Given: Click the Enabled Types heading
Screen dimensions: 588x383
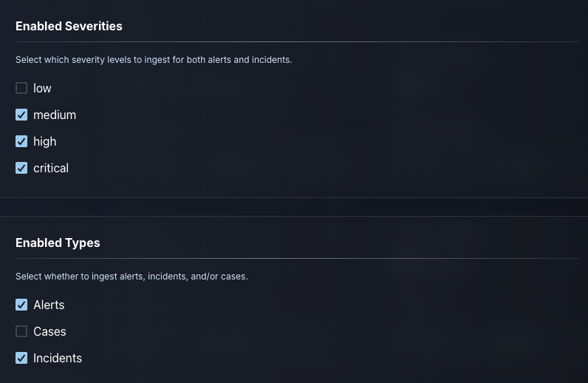Looking at the screenshot, I should pos(58,243).
